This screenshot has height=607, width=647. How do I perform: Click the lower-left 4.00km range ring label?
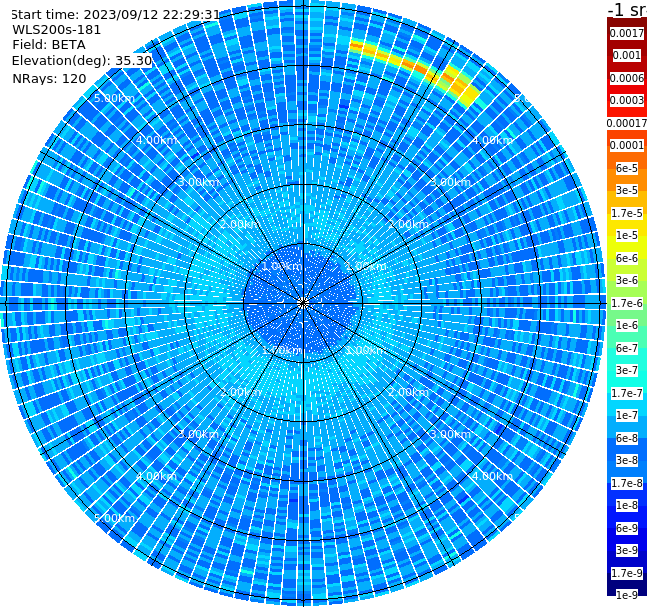pos(156,476)
